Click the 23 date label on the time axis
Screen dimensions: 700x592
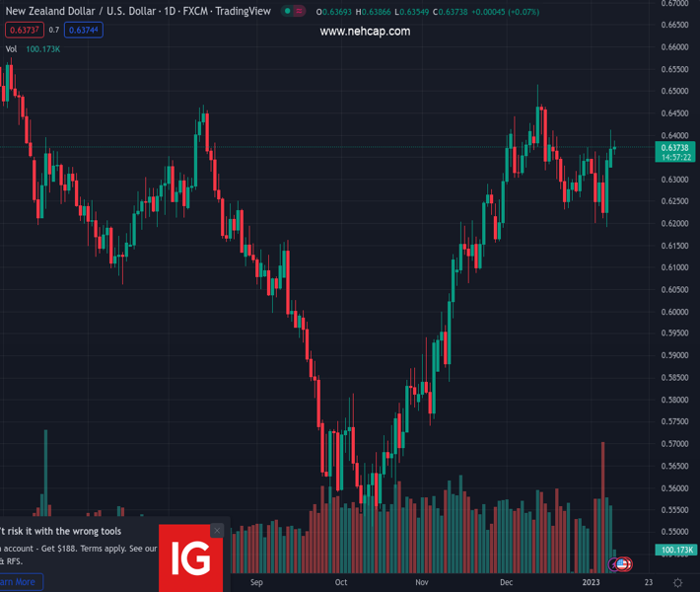click(x=648, y=582)
